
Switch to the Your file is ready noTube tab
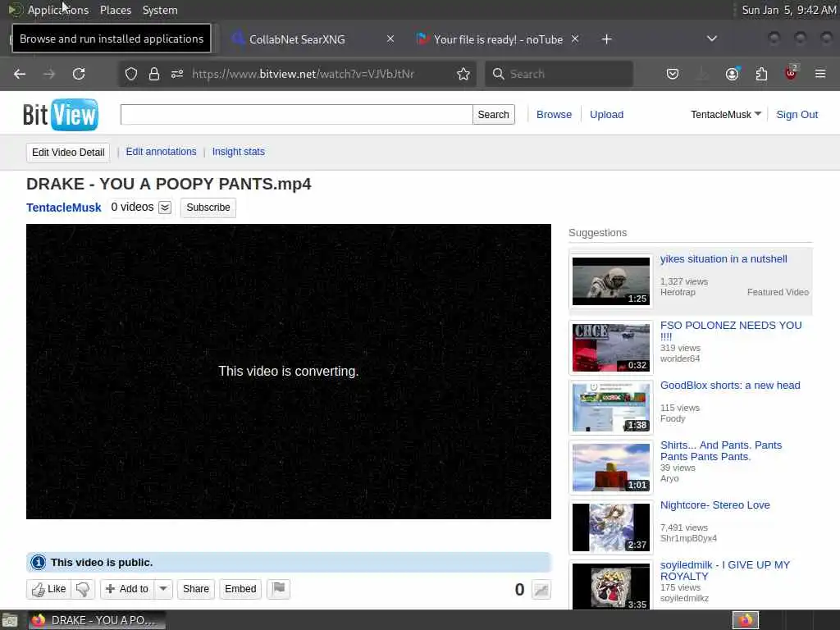point(498,39)
